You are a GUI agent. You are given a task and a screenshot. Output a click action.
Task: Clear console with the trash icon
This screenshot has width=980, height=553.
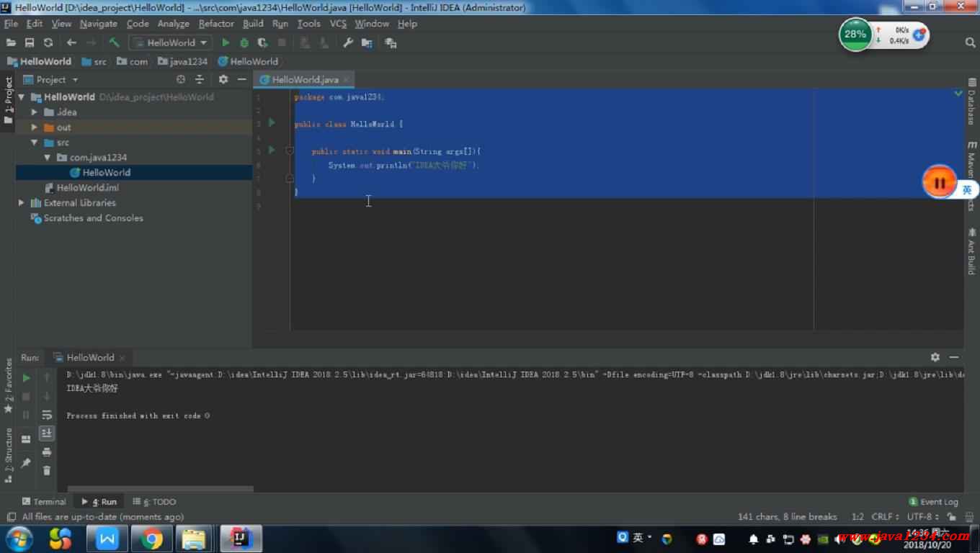[47, 471]
